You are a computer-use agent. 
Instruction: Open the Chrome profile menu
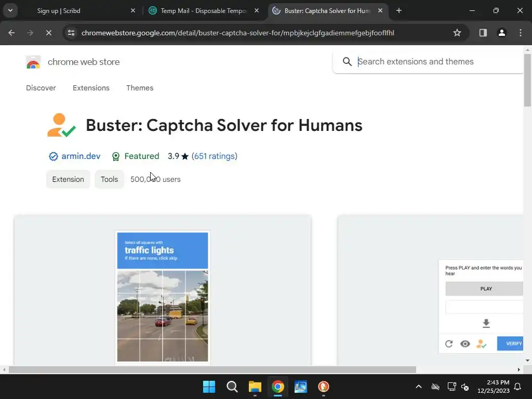tap(502, 33)
